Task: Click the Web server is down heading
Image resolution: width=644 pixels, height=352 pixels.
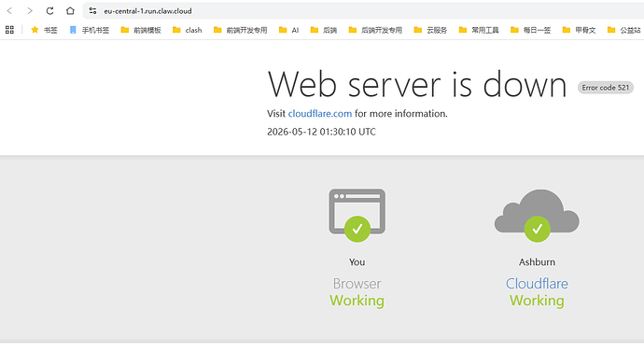Action: pyautogui.click(x=417, y=84)
